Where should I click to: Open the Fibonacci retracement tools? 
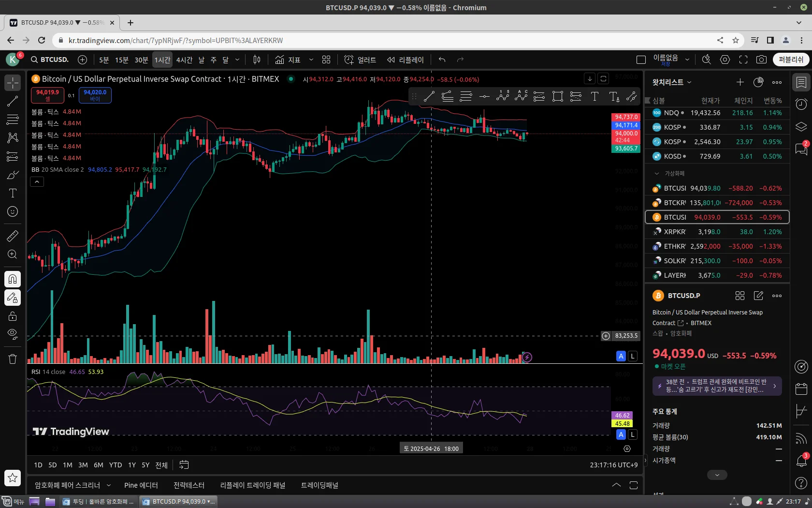[x=13, y=120]
